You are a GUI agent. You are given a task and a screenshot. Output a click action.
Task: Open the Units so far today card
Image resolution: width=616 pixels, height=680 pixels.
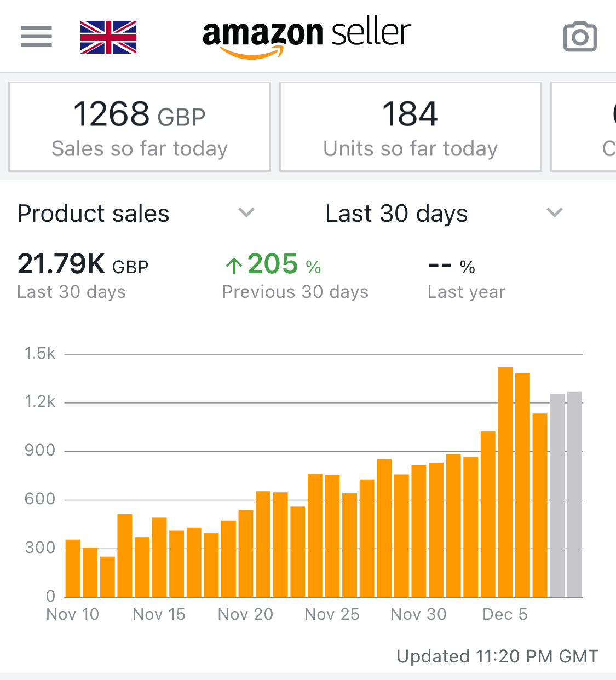click(x=410, y=127)
